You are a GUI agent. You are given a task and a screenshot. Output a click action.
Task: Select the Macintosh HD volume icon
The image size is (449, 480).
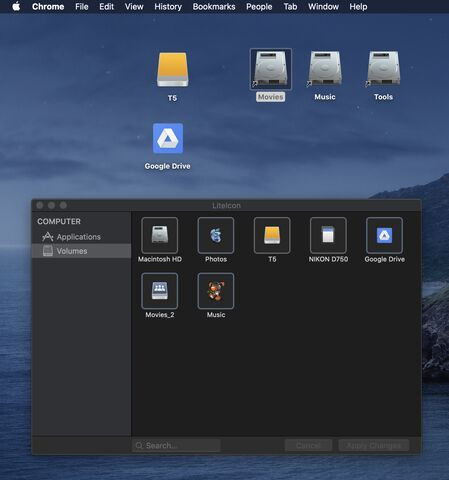pyautogui.click(x=160, y=235)
